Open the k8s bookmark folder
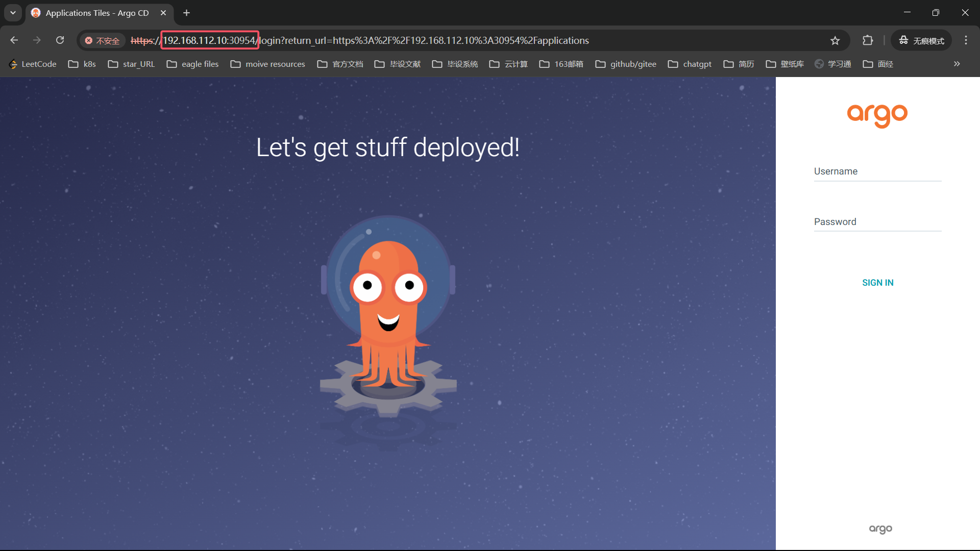Image resolution: width=980 pixels, height=551 pixels. pos(83,64)
